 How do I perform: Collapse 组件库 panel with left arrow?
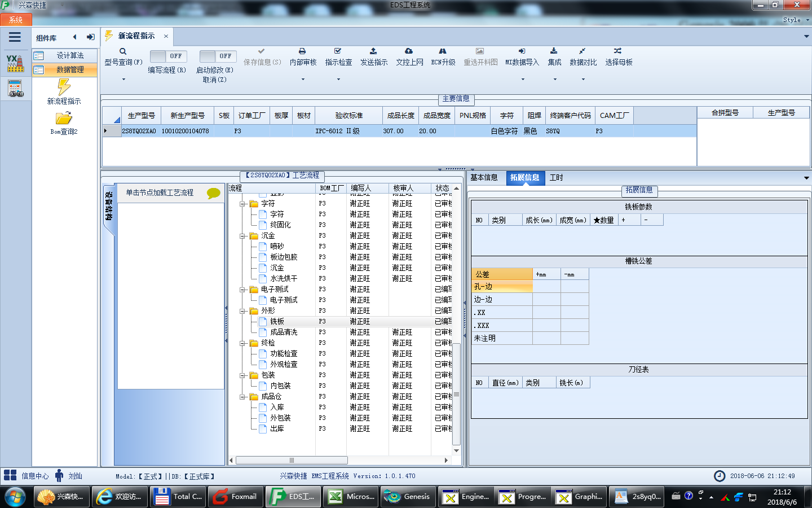74,37
